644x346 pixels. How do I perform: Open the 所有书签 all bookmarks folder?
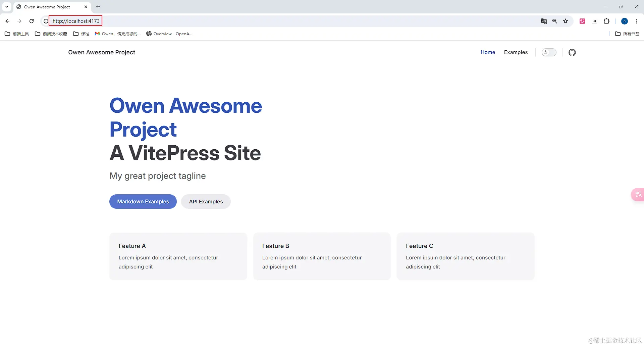[627, 34]
